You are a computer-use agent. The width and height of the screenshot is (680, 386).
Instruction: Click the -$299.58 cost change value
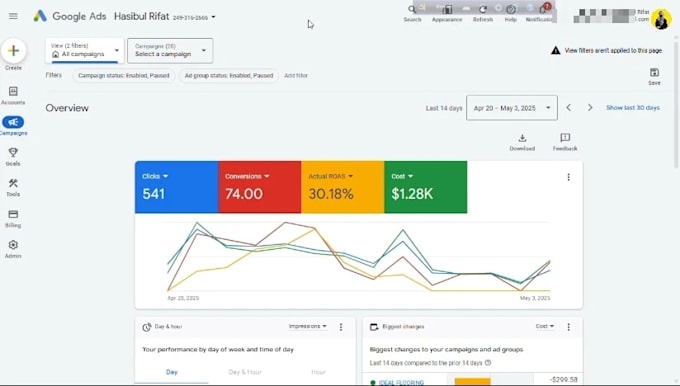pos(563,379)
